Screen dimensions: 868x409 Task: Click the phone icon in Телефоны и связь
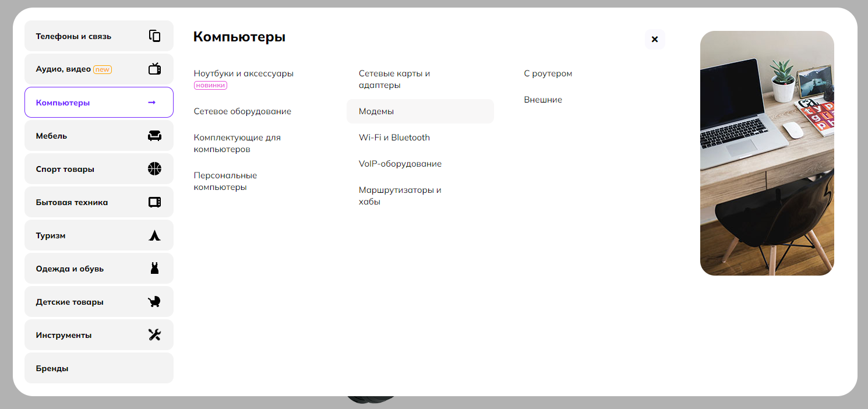coord(154,36)
